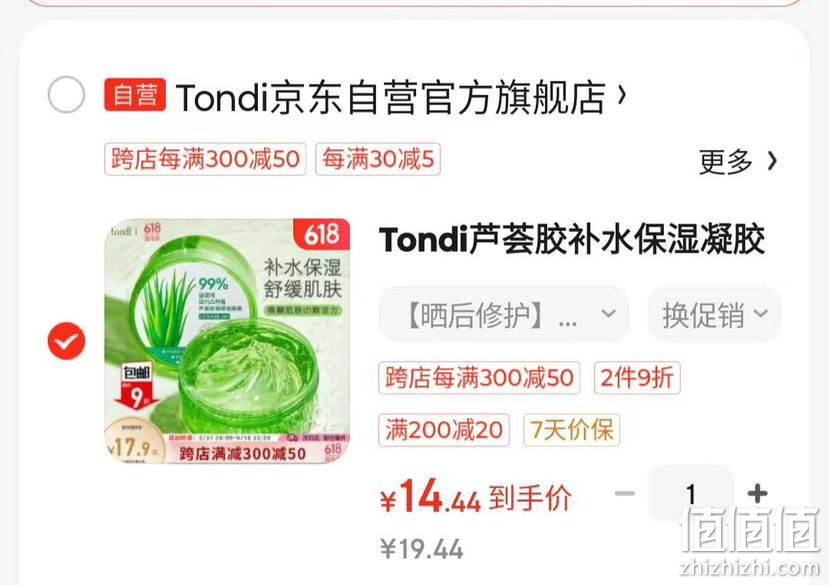Increase quantity with the plus icon

(x=757, y=494)
